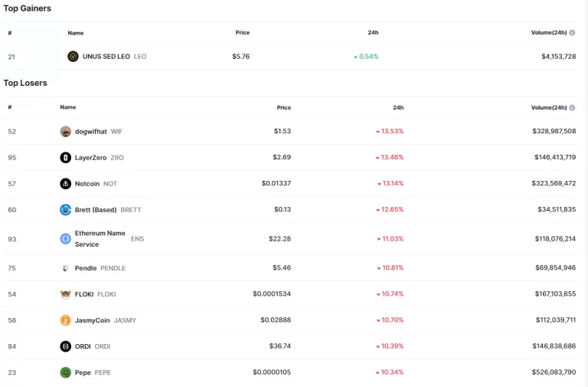
Task: Click the JasmyCoin coin icon
Action: (66, 320)
